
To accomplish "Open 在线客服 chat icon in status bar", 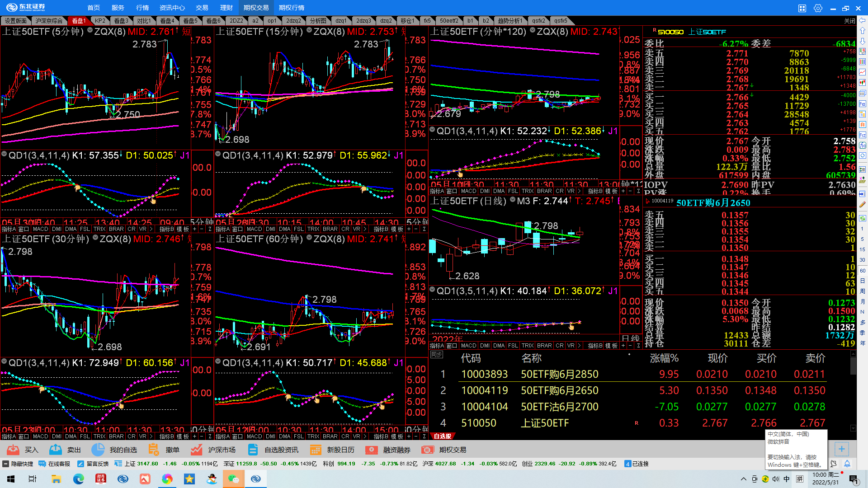I will 42,464.
